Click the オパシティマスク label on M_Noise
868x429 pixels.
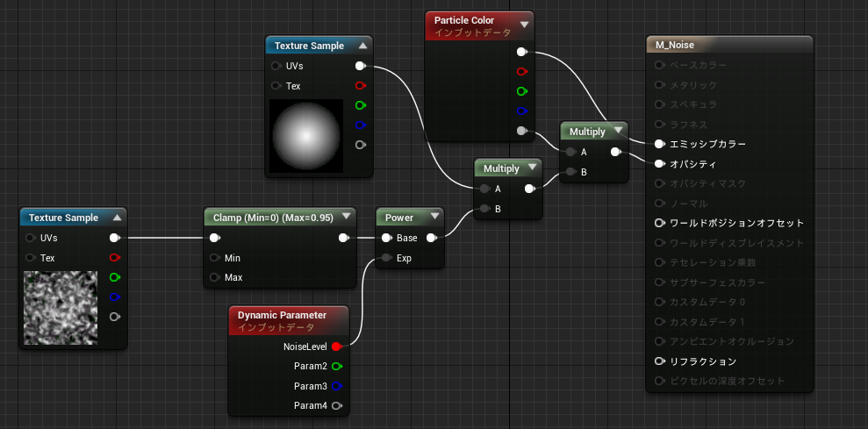[x=708, y=183]
